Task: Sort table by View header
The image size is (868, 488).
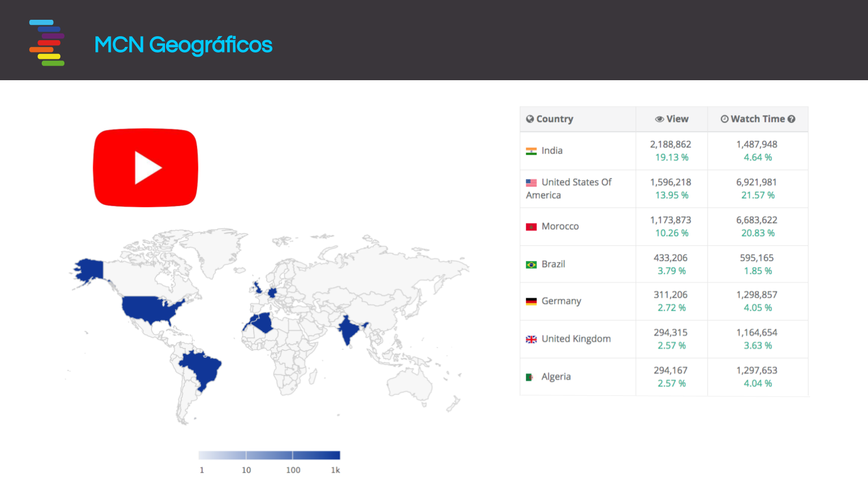Action: 671,119
